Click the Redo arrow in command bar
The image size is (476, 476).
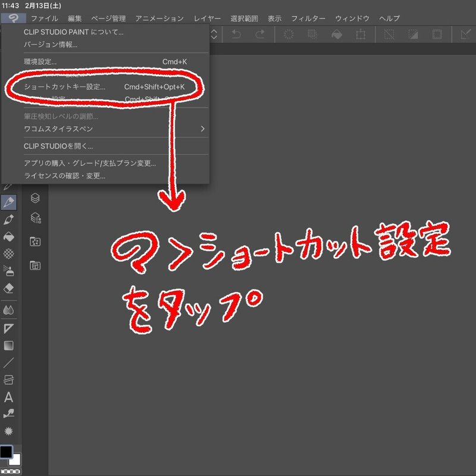[x=260, y=34]
